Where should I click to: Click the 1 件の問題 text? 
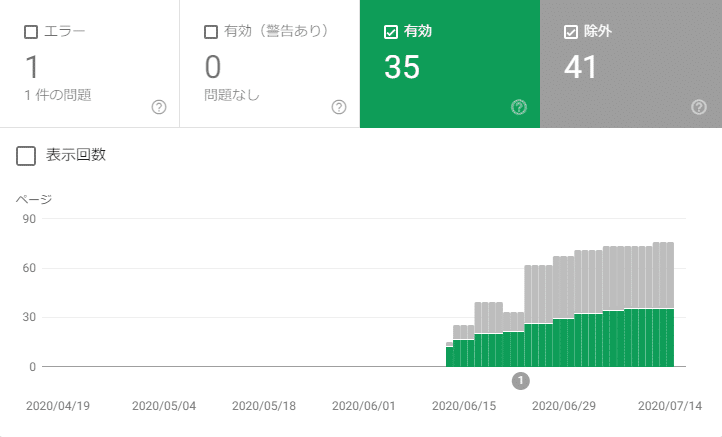tap(58, 95)
